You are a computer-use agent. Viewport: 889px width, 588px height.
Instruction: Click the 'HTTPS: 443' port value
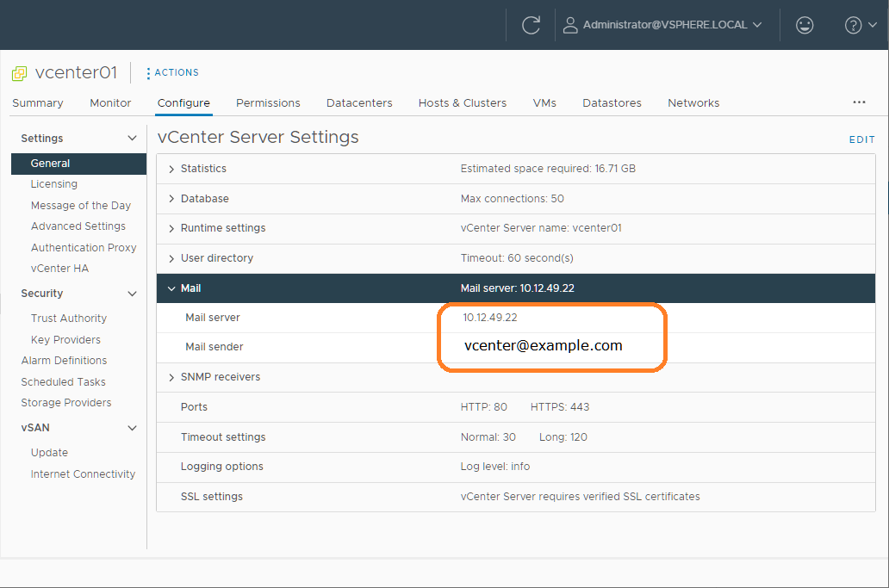pos(560,407)
